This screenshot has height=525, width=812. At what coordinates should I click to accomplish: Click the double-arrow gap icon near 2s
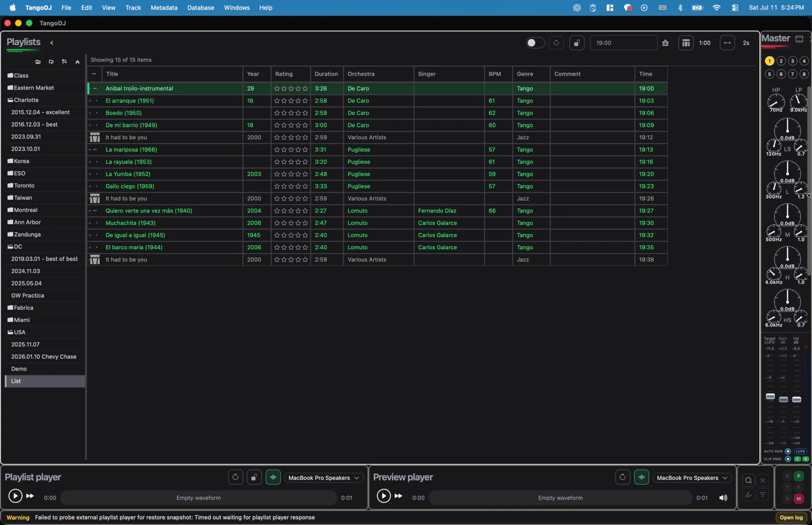(x=727, y=43)
